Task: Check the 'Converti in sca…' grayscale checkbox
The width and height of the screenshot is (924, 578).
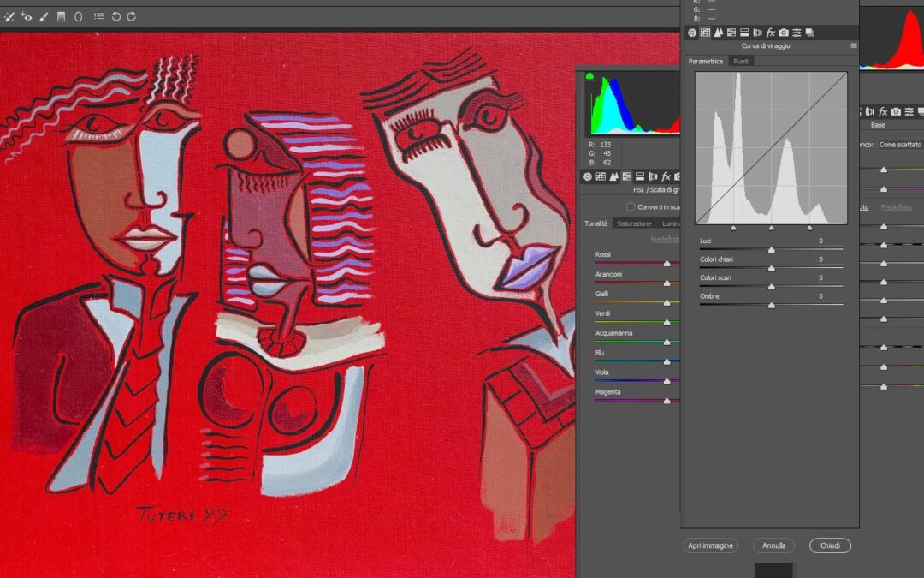Action: pyautogui.click(x=631, y=207)
